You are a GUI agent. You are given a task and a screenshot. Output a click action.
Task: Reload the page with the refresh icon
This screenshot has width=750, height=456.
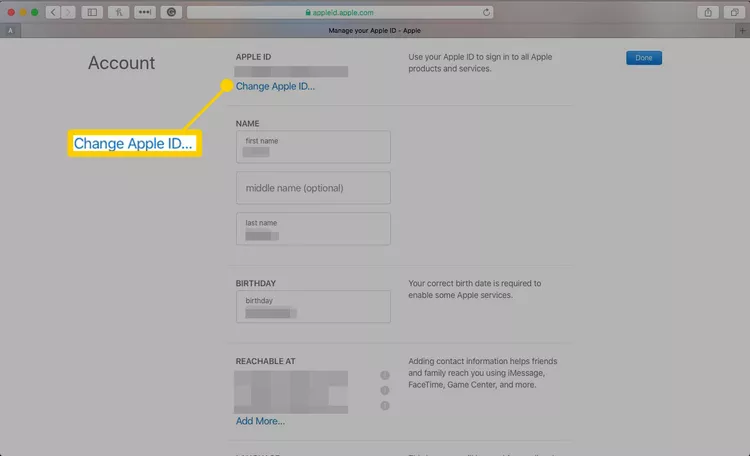486,12
